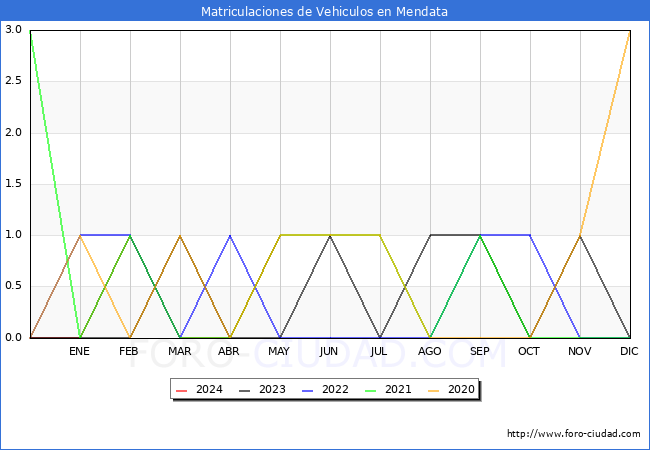
Task: Click the 2021 legend entry
Action: (388, 390)
